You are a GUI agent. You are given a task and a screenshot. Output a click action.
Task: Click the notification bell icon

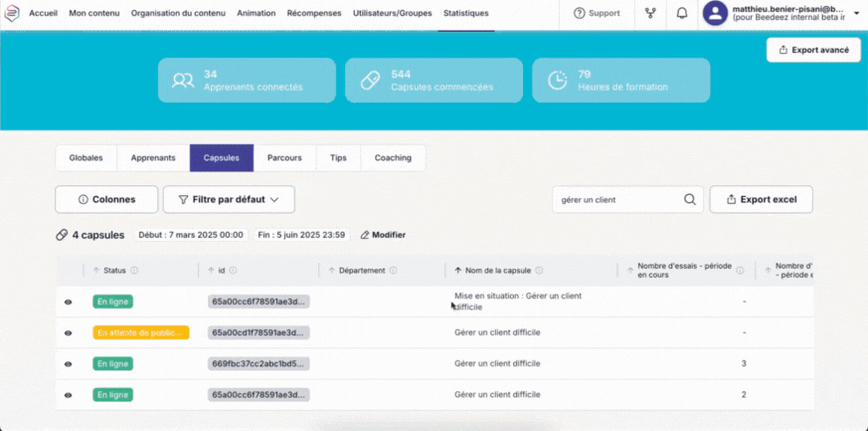click(681, 14)
